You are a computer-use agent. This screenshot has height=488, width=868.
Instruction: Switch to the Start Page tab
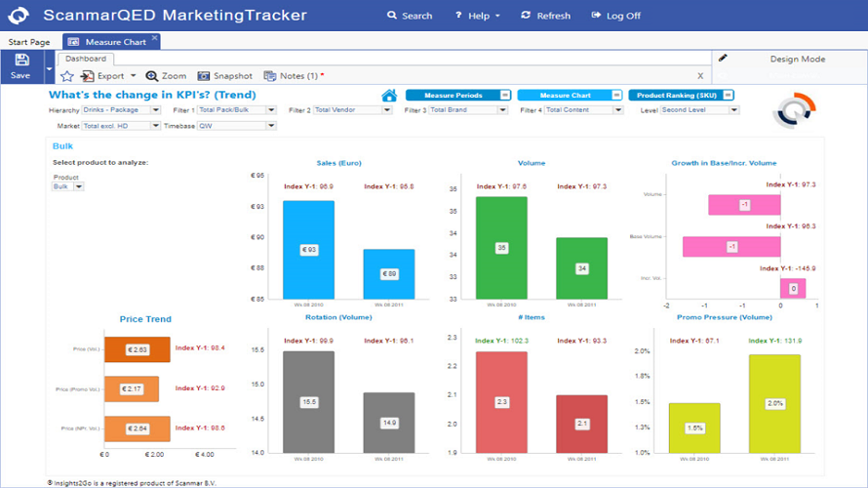(29, 42)
